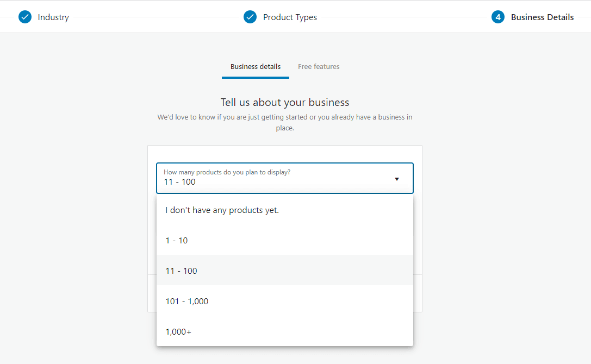Pick the 11 - 100 products option
The width and height of the screenshot is (591, 364).
pos(181,271)
